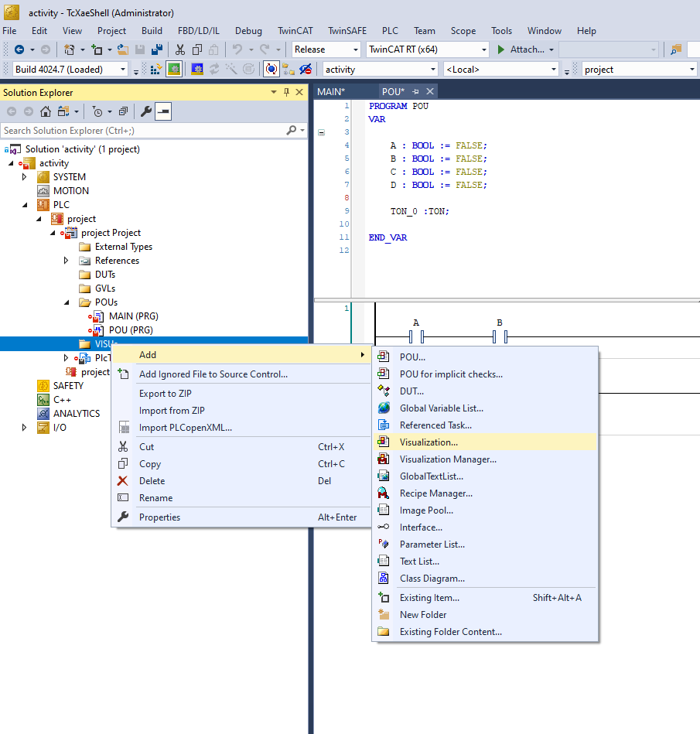Click the Global Variable List globe icon
700x734 pixels.
point(383,408)
